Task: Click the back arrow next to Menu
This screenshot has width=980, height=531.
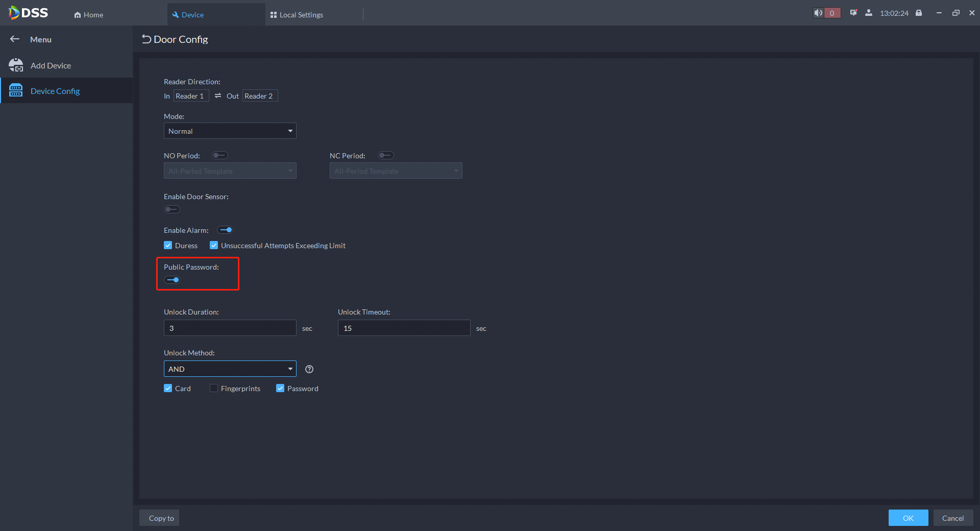Action: point(15,39)
